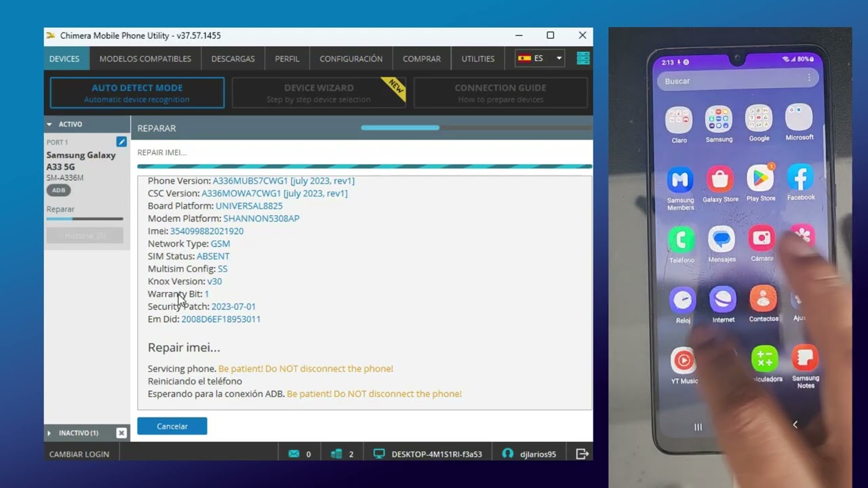Tap the Contactos app on phone
Screen dimensions: 868x488
tap(764, 299)
